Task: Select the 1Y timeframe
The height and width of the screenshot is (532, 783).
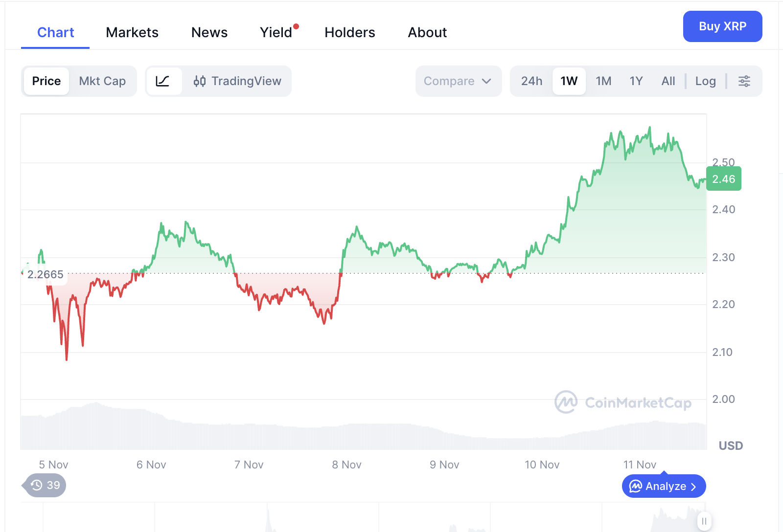Action: click(x=636, y=81)
